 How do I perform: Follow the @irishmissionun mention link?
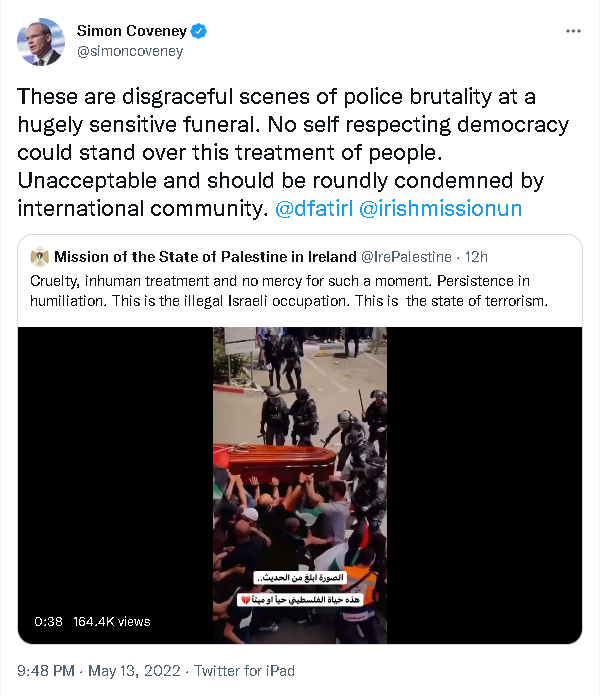(x=440, y=209)
